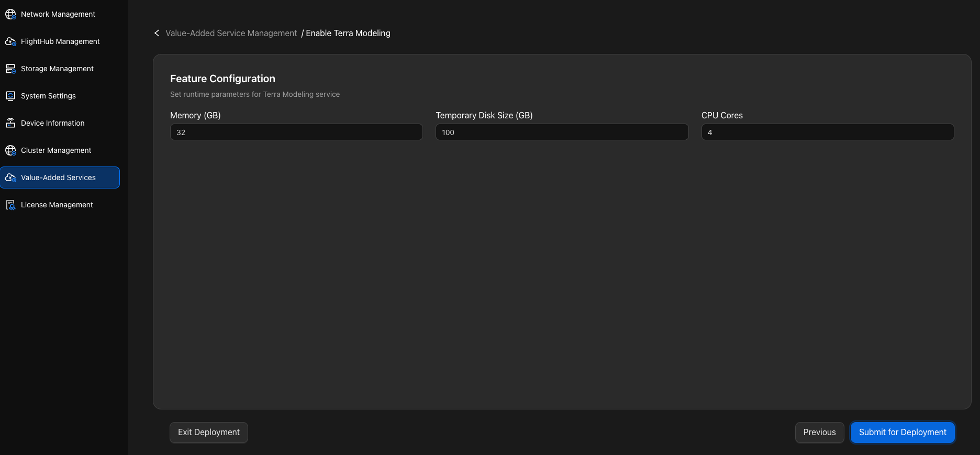Image resolution: width=980 pixels, height=455 pixels.
Task: Click Exit Deployment button
Action: 209,432
